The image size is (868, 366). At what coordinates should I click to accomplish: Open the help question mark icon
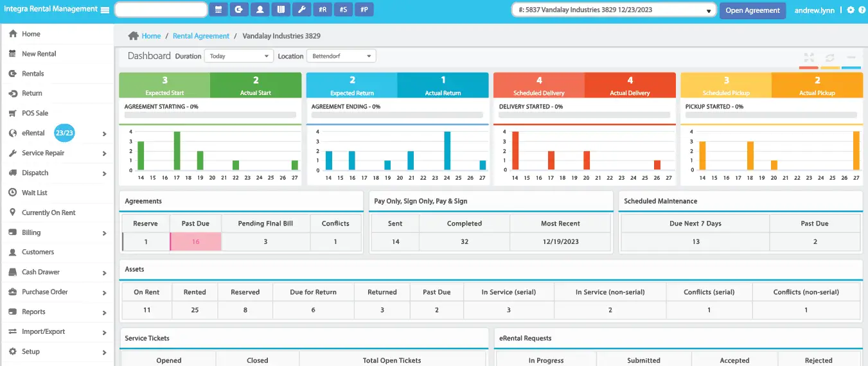(862, 10)
